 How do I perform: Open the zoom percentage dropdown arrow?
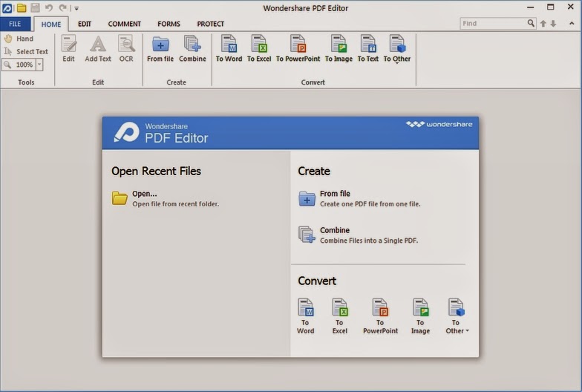tap(39, 65)
